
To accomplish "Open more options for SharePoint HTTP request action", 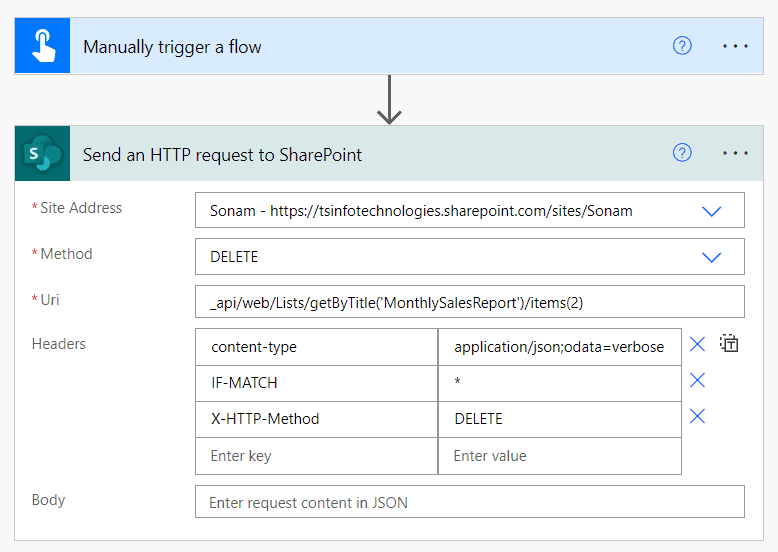I will coord(735,153).
